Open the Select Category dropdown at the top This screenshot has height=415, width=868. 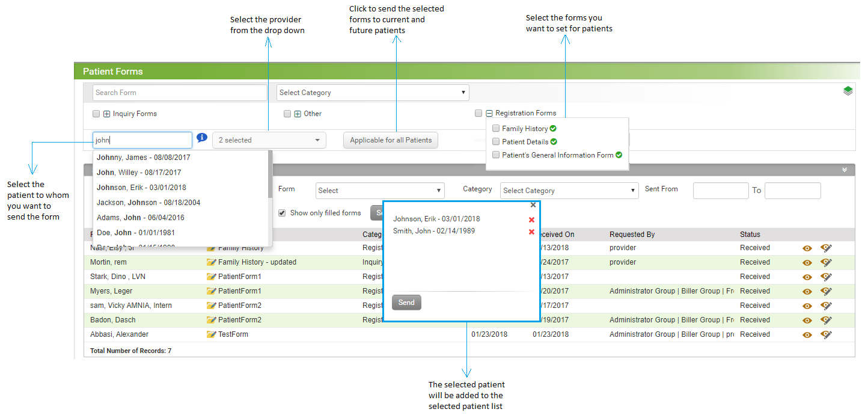pyautogui.click(x=372, y=92)
